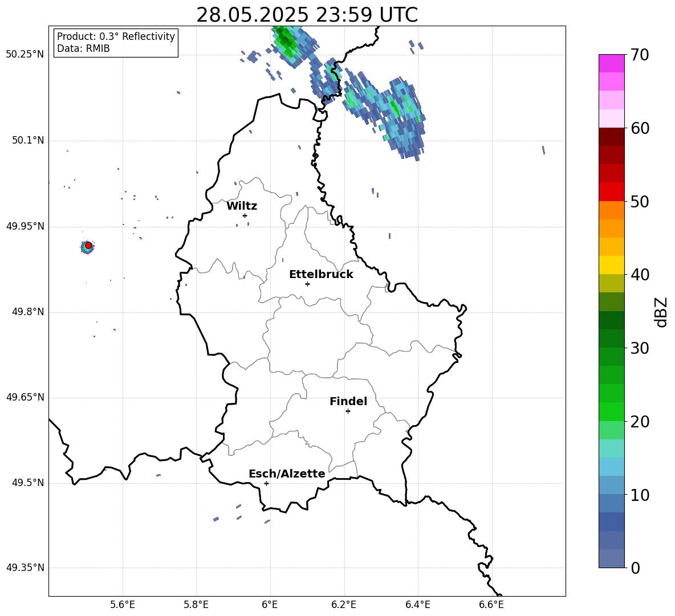
Task: Click the 'Product: 0.3° Reflectivity' legend line
Action: tap(116, 36)
